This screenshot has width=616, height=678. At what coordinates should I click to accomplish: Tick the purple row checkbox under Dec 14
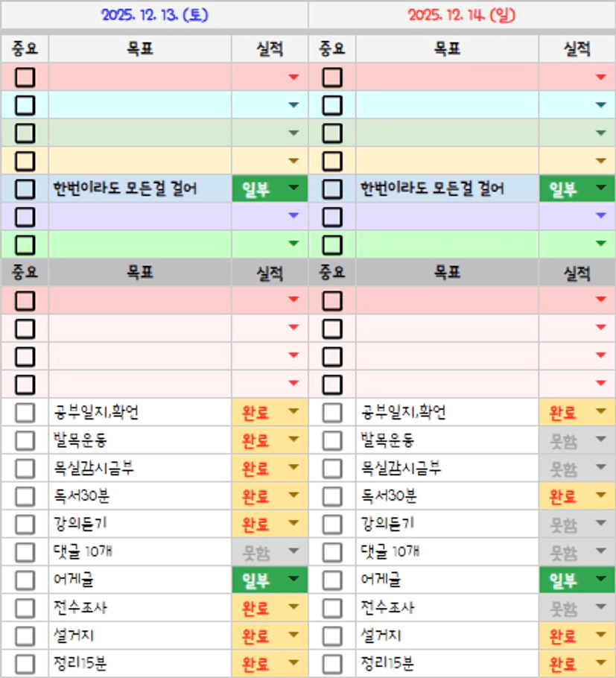(332, 217)
